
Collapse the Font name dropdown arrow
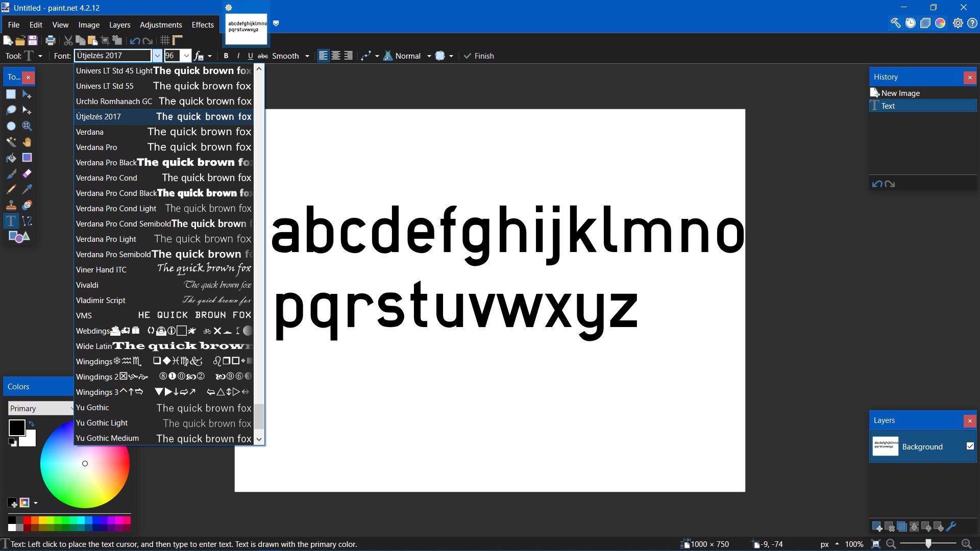coord(157,56)
